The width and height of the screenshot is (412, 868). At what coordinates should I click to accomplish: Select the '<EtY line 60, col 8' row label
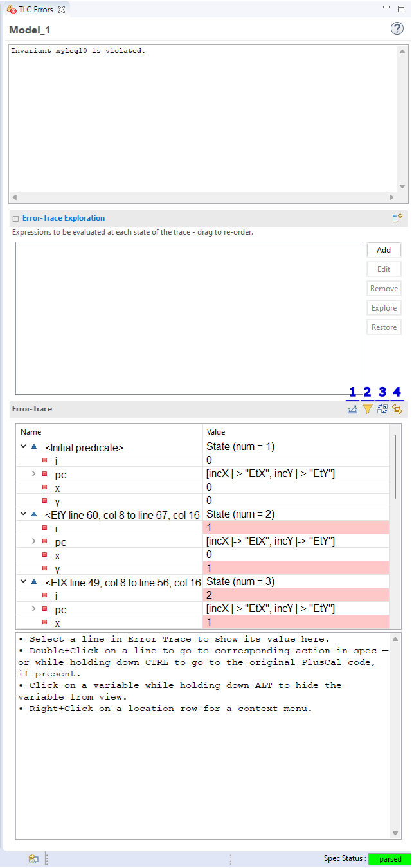pyautogui.click(x=123, y=515)
